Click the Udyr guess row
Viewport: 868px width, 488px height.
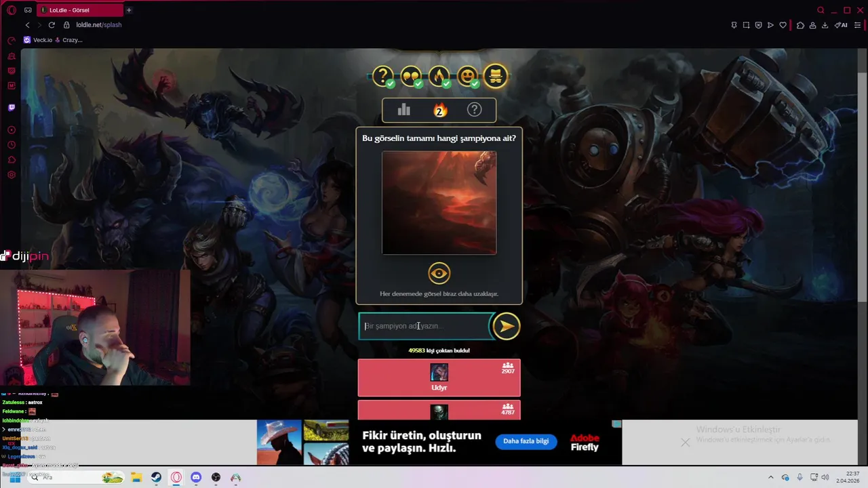[x=439, y=378]
